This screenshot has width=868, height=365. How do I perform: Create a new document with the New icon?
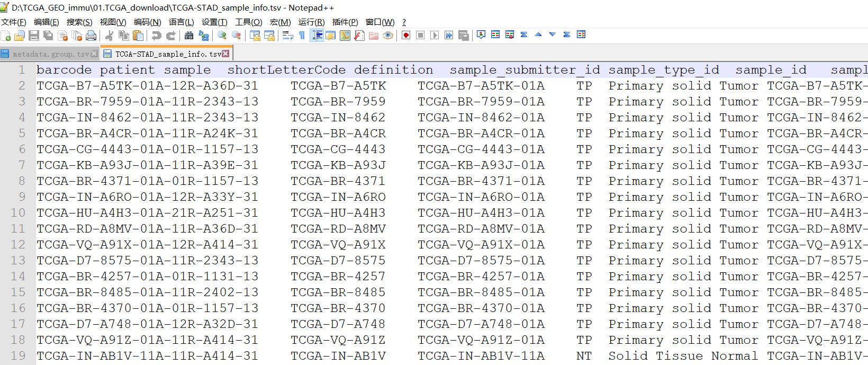click(6, 35)
